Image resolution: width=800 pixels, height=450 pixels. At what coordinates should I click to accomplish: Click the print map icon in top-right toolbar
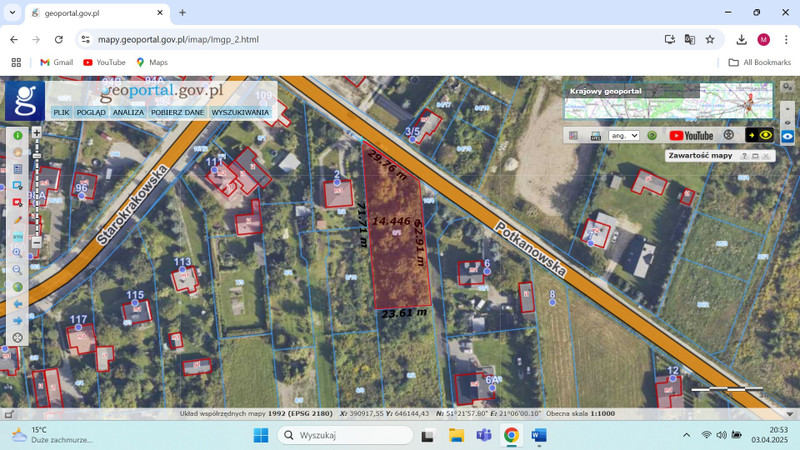(x=595, y=136)
